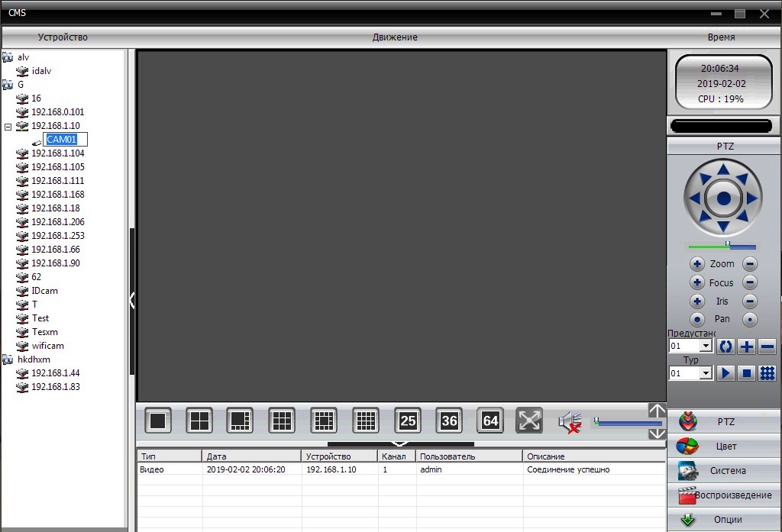Switch to four-camera grid layout
The width and height of the screenshot is (782, 532).
[x=200, y=421]
